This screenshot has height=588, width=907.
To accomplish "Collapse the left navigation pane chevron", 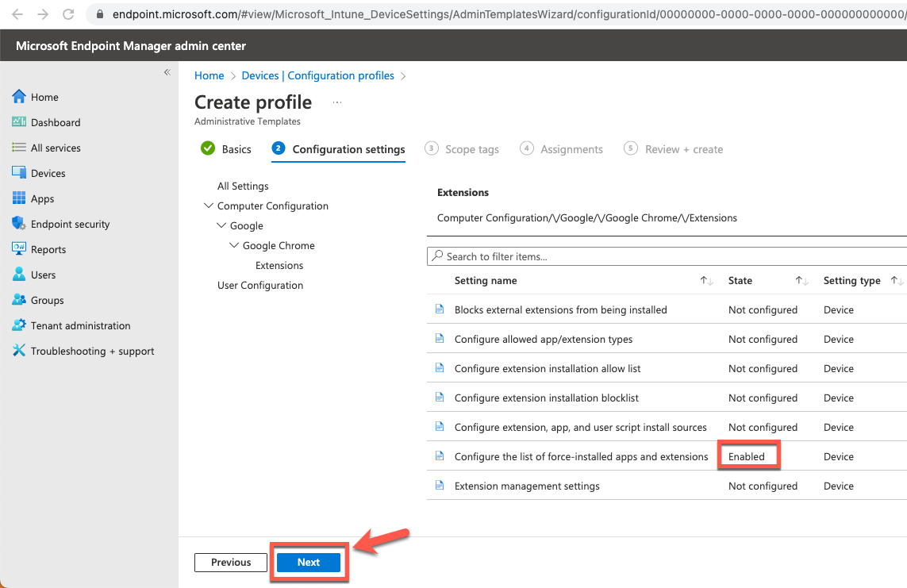I will [167, 72].
